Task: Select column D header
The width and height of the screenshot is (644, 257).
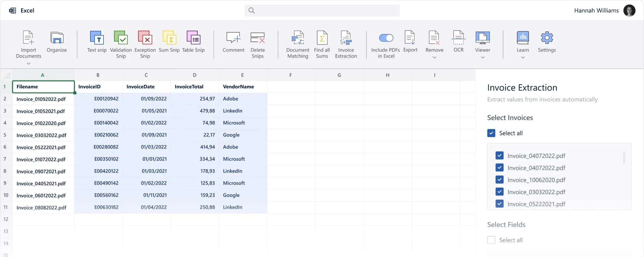Action: [x=194, y=75]
